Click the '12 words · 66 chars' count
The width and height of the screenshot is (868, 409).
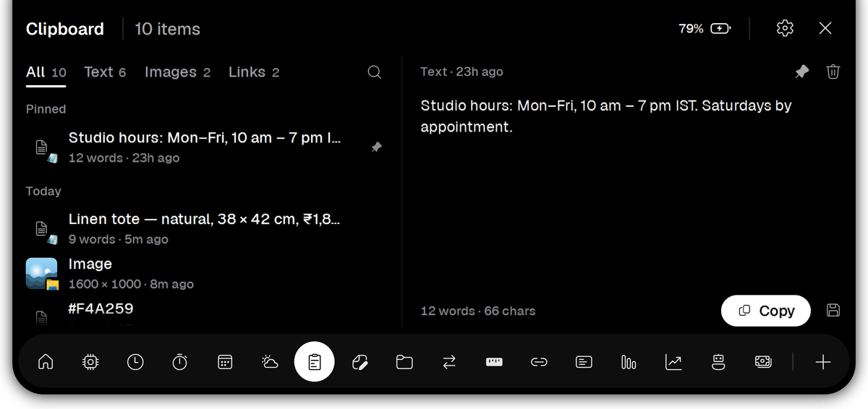(478, 311)
